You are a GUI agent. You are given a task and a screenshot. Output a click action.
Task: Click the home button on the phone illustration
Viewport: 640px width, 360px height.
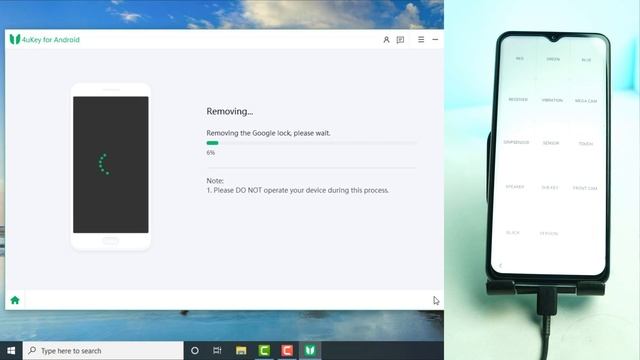click(x=110, y=240)
